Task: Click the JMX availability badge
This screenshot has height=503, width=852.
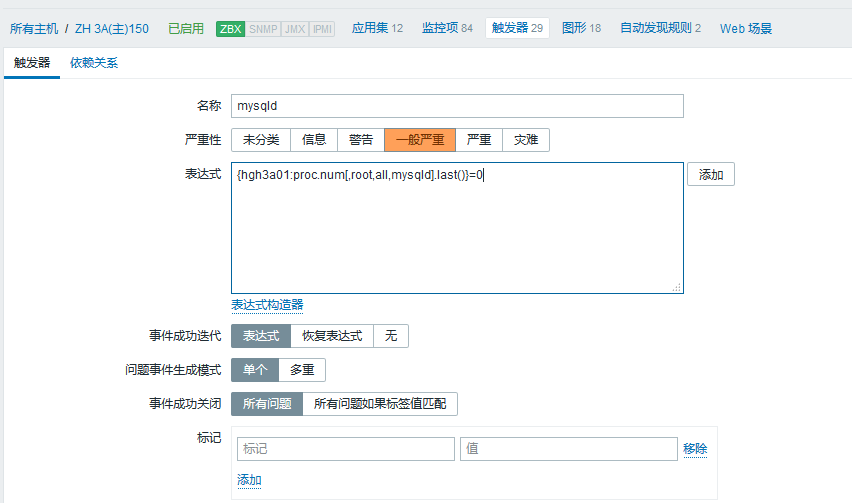Action: (x=295, y=28)
